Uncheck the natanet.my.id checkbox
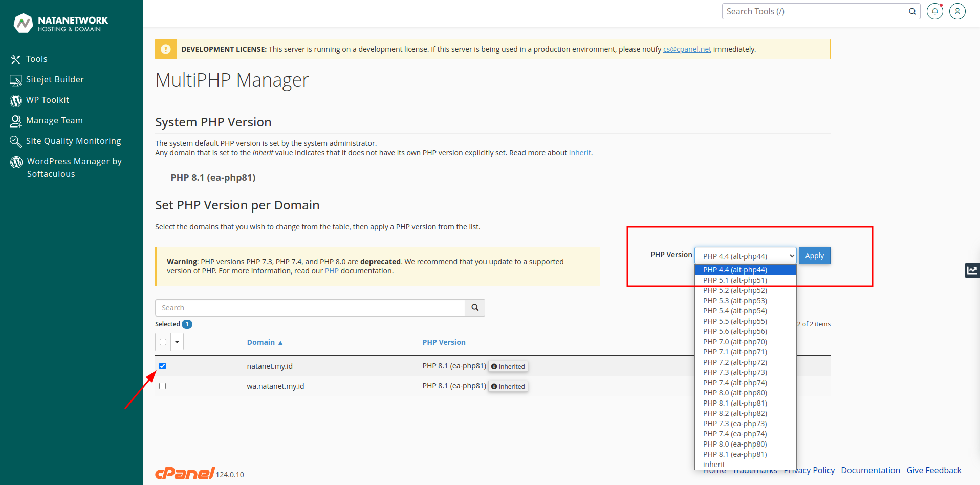Viewport: 980px width, 485px height. 163,366
